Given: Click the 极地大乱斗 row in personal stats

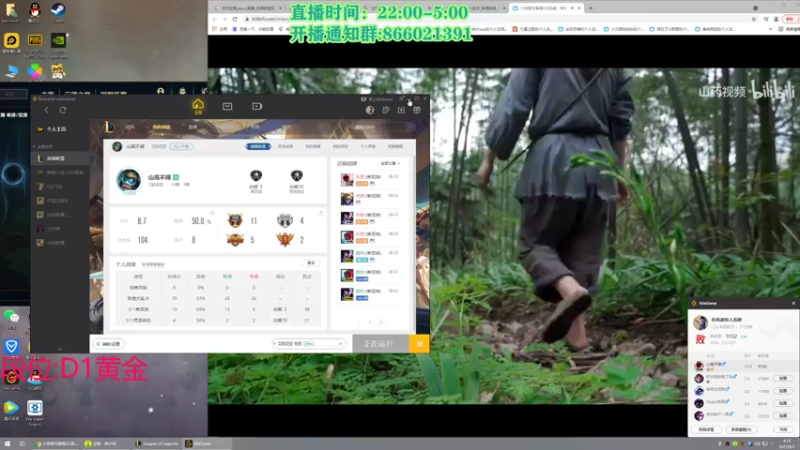Looking at the screenshot, I should click(218, 298).
